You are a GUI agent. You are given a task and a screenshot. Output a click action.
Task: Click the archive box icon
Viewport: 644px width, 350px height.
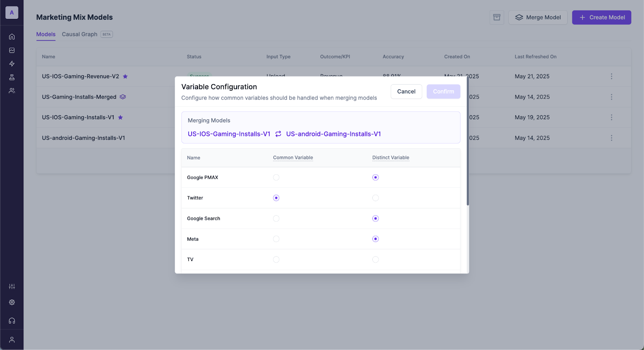coord(497,17)
